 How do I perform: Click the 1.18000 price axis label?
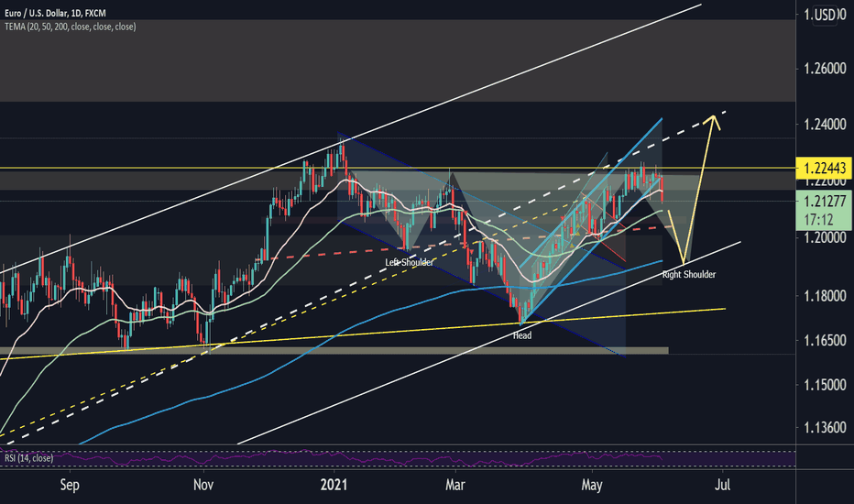[825, 296]
